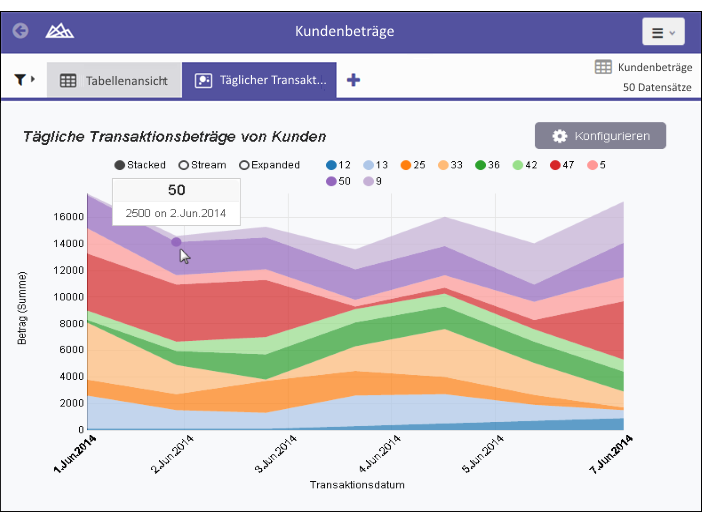Viewport: 702px width, 512px height.
Task: Switch to Tabellenansicht tab
Action: click(x=114, y=81)
